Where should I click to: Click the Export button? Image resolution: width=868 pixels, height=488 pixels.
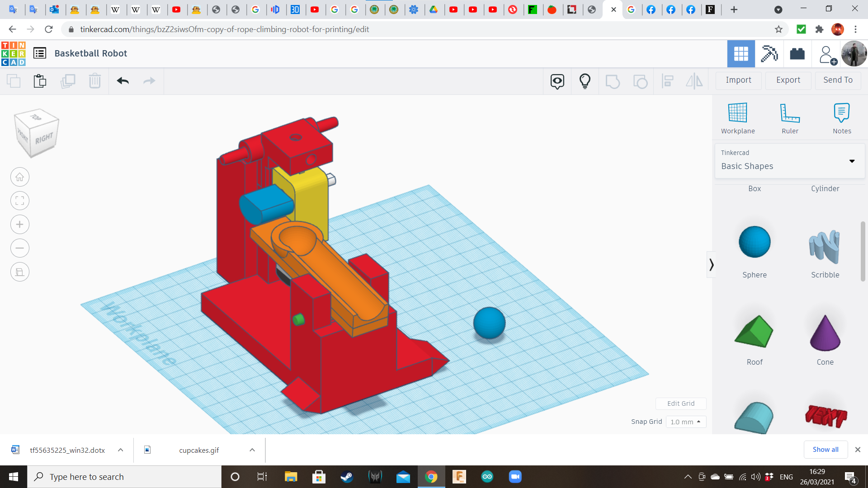coord(788,80)
